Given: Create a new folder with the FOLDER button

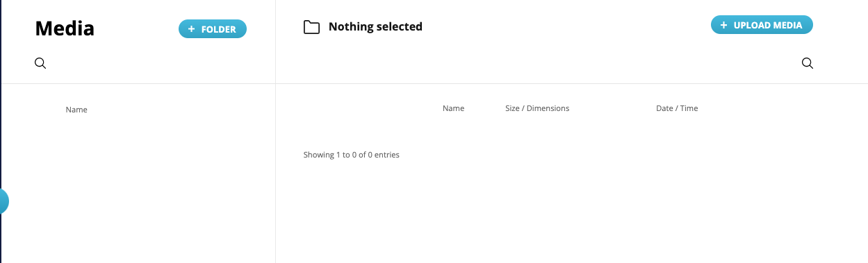Looking at the screenshot, I should 213,29.
